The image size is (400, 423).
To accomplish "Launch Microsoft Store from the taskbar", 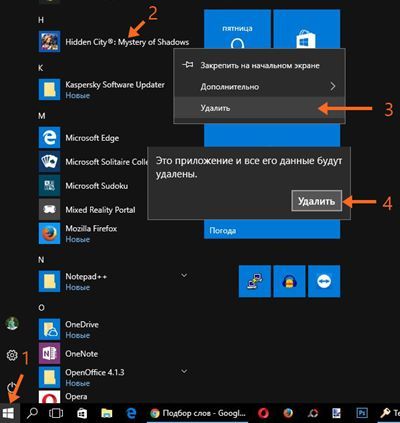I will (x=82, y=413).
